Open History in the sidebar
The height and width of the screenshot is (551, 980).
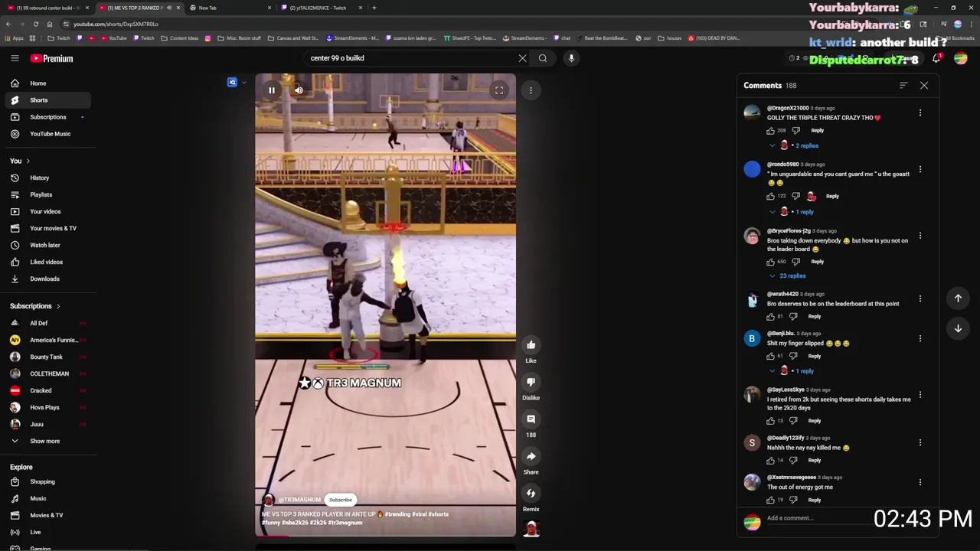[46, 178]
